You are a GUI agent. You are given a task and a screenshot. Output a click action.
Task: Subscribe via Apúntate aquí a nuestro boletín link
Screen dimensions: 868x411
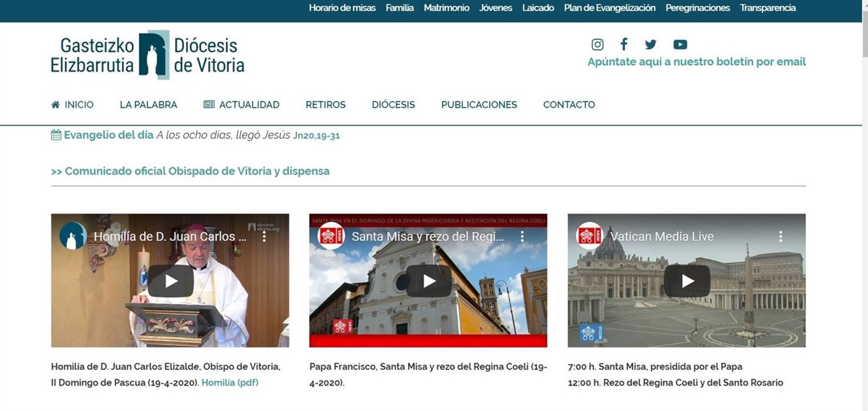click(696, 62)
